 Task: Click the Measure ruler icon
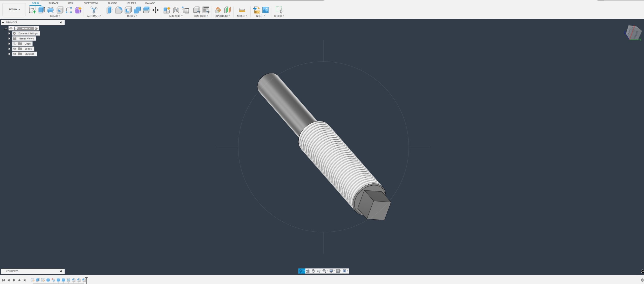coord(242,10)
